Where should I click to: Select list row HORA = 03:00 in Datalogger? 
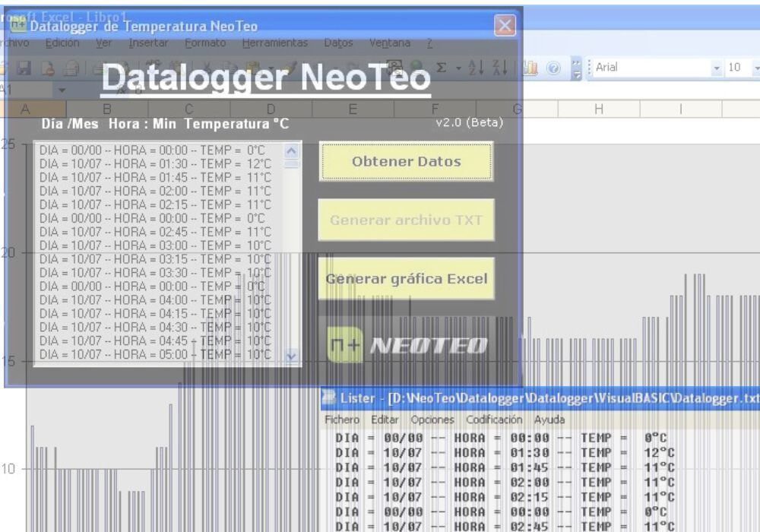click(155, 245)
